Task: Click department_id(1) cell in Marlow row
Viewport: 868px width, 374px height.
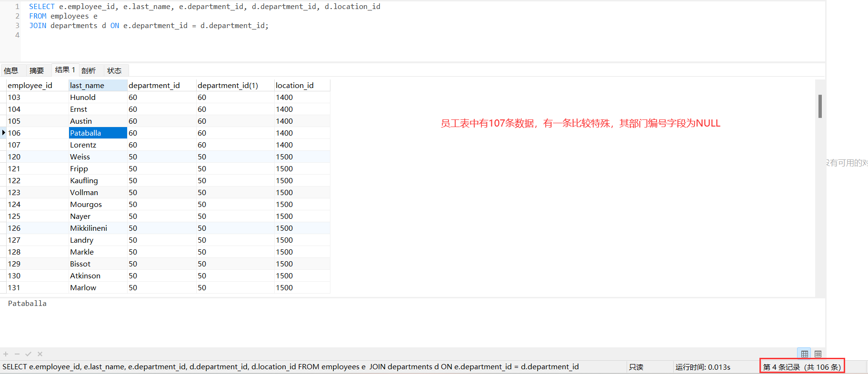Action: tap(235, 287)
